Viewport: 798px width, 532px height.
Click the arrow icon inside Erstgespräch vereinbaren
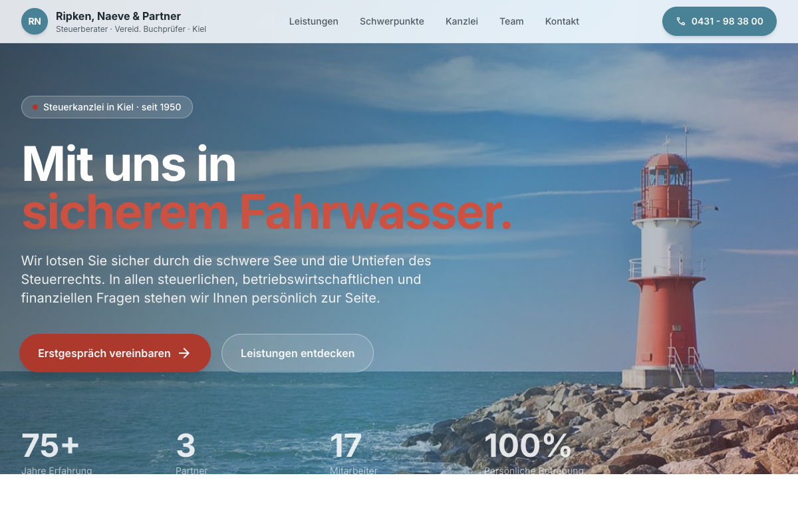pos(184,353)
